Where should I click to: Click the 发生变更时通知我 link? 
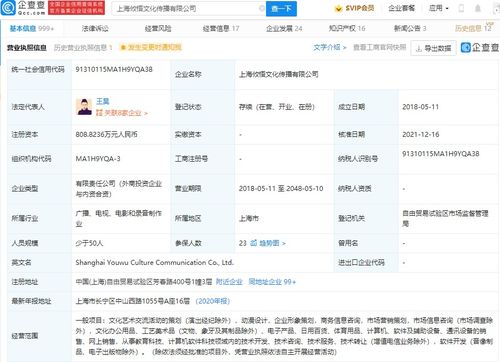[x=154, y=48]
